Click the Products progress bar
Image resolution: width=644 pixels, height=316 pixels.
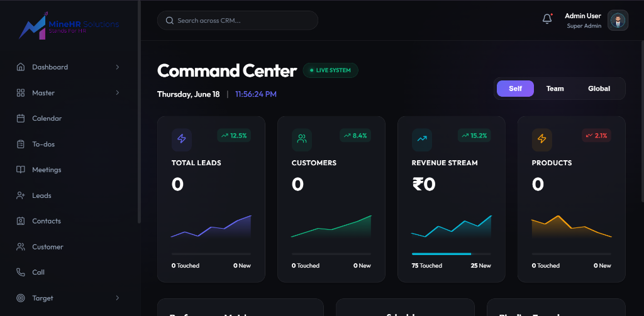pyautogui.click(x=572, y=254)
